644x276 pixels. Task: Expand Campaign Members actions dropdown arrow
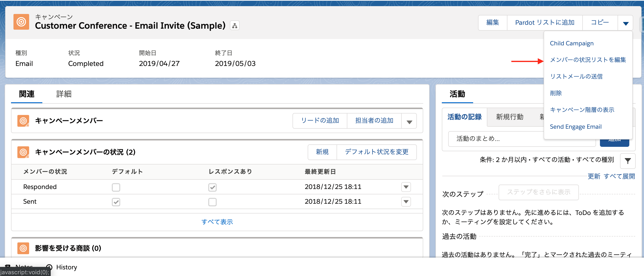tap(409, 121)
